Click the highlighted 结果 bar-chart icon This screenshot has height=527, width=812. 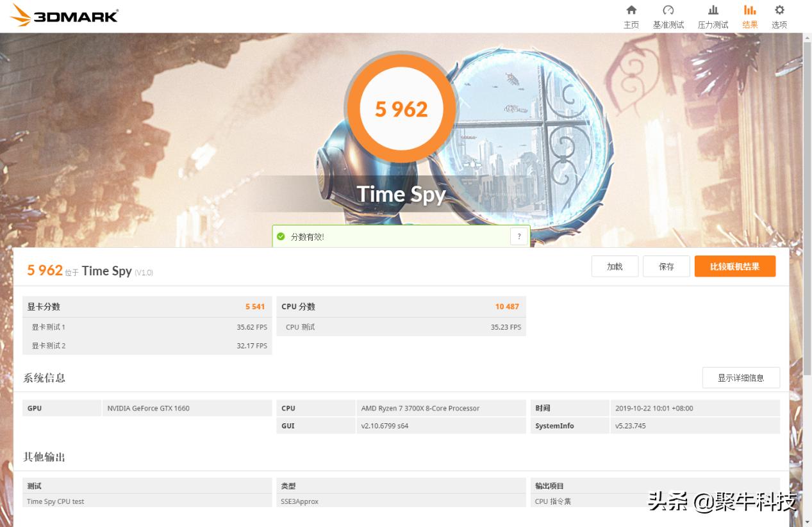coord(749,11)
